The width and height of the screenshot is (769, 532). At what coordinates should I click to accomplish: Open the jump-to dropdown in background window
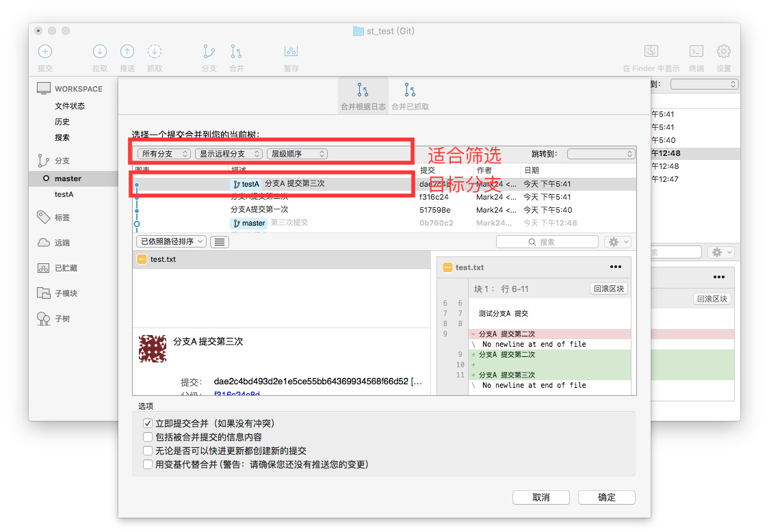click(x=704, y=84)
